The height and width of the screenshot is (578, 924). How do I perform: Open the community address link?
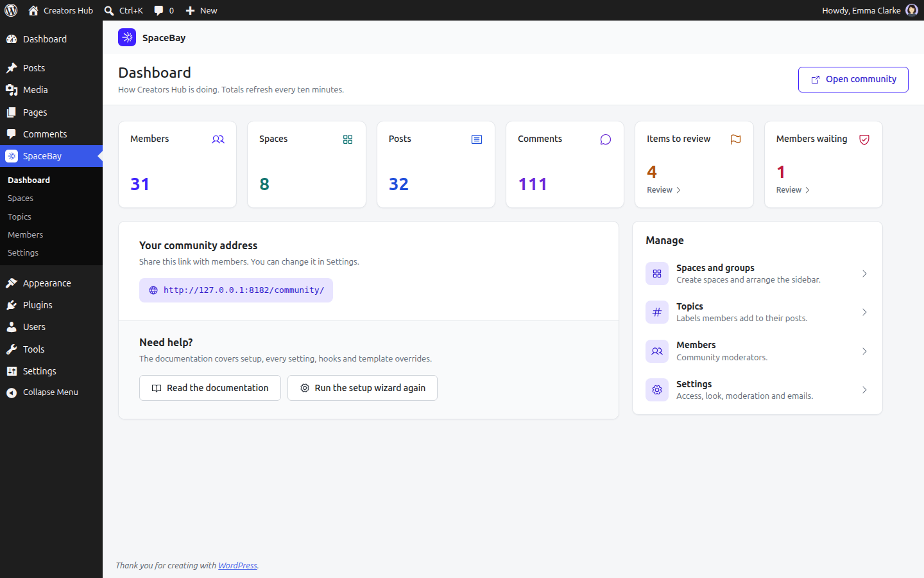coord(236,290)
